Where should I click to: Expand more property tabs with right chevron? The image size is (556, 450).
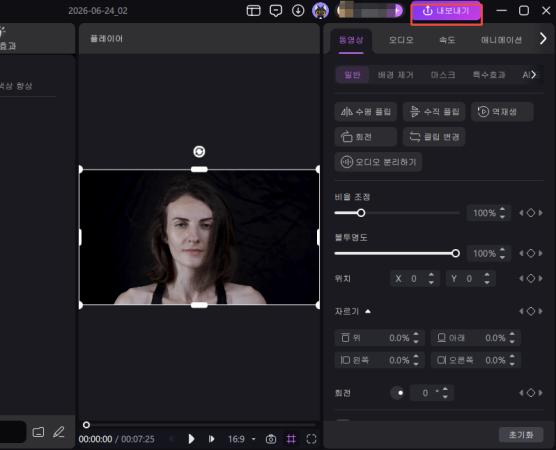543,38
